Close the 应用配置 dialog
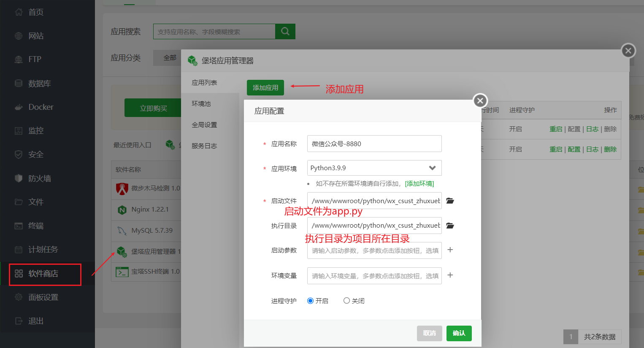644x348 pixels. 480,101
